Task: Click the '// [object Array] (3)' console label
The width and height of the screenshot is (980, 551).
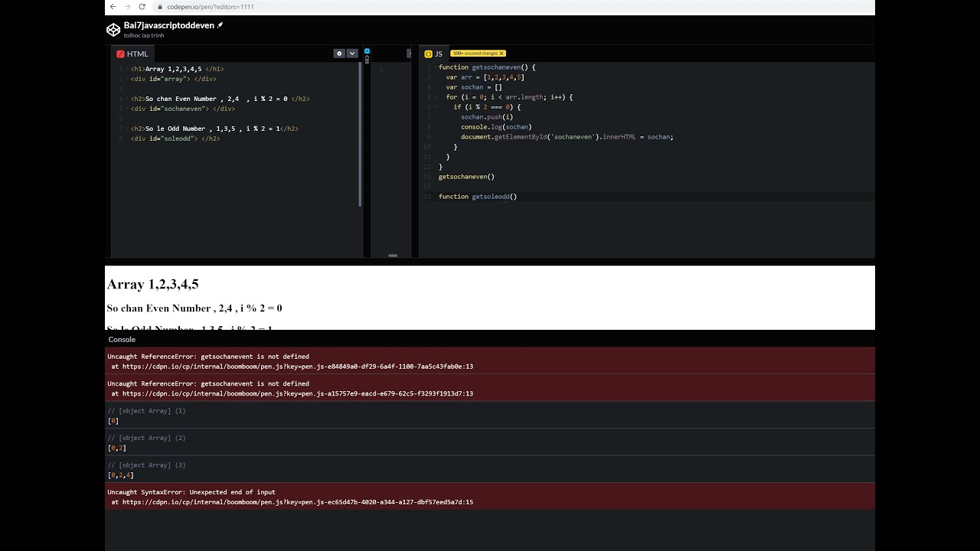Action: coord(146,465)
